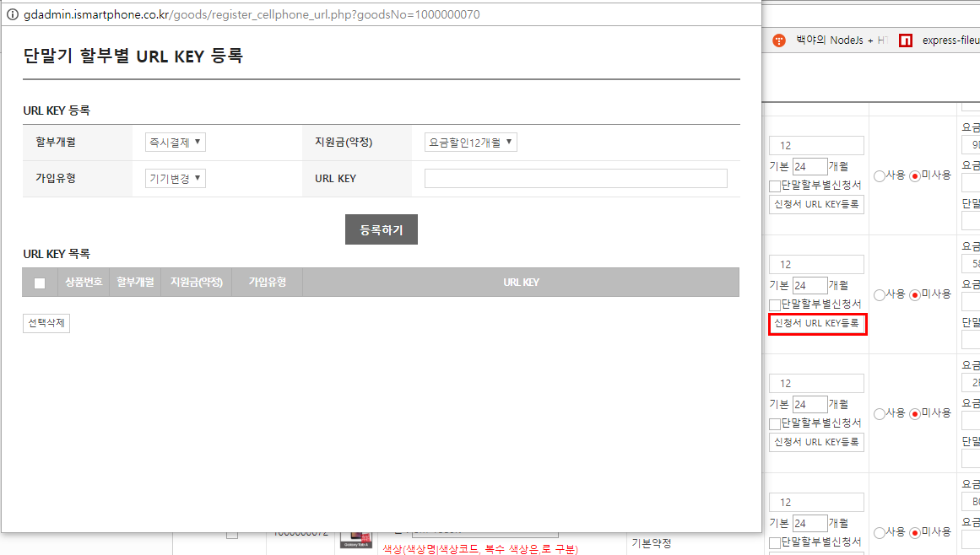Select 미사용 radio beside the red-outlined button
Image resolution: width=980 pixels, height=555 pixels.
(x=914, y=294)
